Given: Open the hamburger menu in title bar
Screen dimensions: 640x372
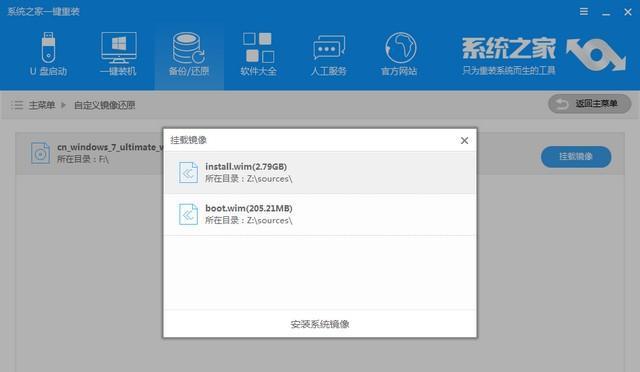Looking at the screenshot, I should click(584, 12).
